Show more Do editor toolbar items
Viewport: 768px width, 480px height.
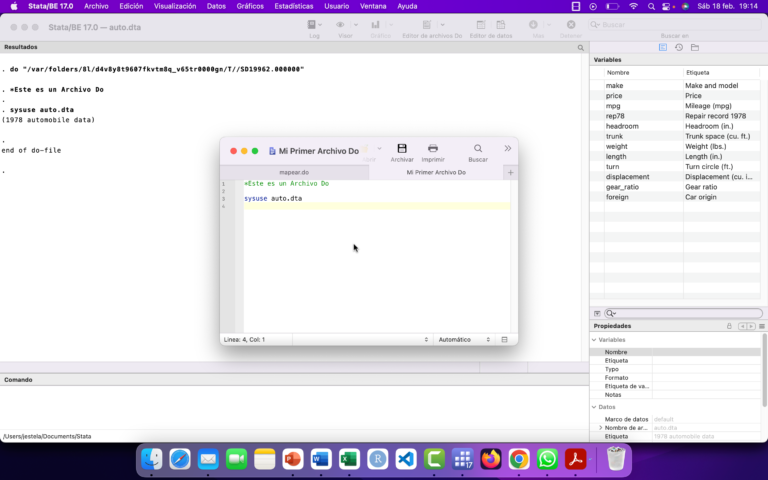(x=507, y=148)
